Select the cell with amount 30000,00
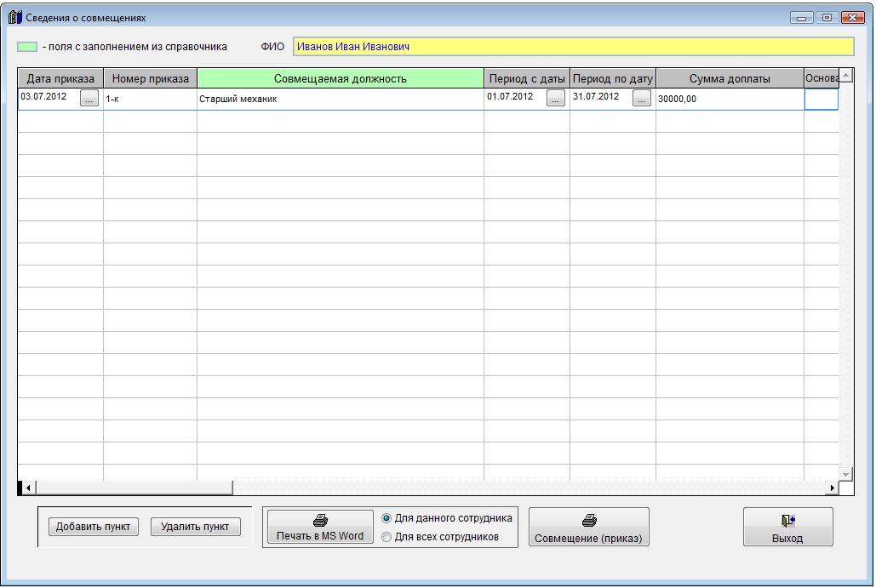876x588 pixels. pyautogui.click(x=730, y=99)
